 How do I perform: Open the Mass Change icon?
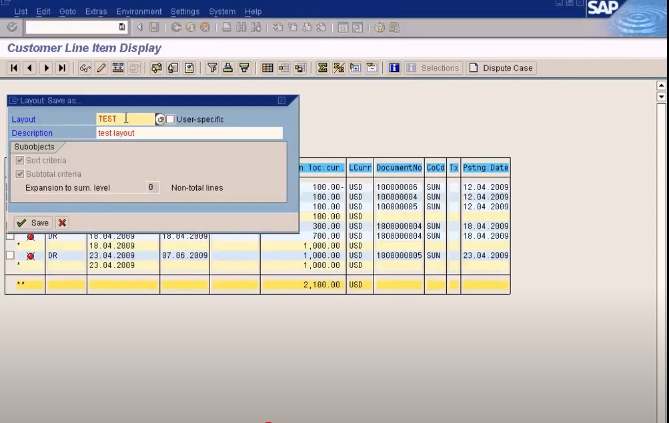click(117, 68)
